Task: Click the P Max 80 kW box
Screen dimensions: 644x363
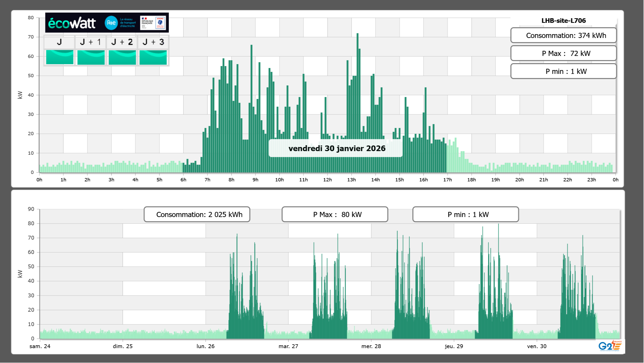Action: pos(335,214)
